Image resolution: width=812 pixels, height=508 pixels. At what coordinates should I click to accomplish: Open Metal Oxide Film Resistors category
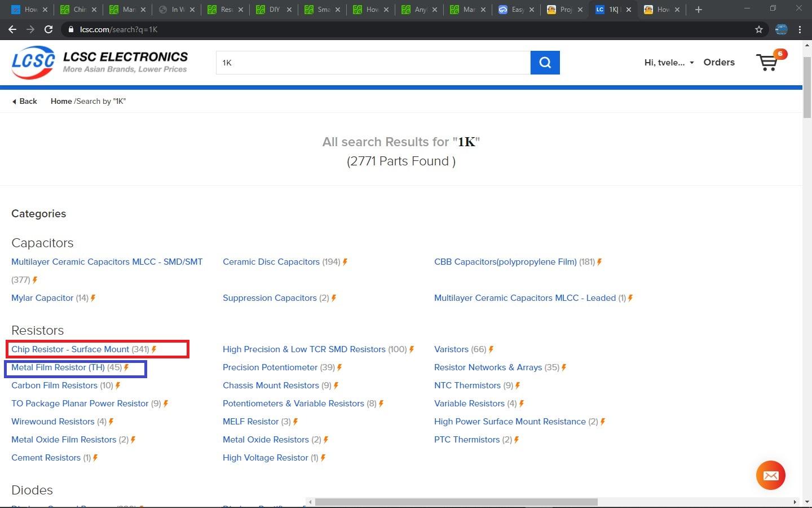pyautogui.click(x=64, y=440)
